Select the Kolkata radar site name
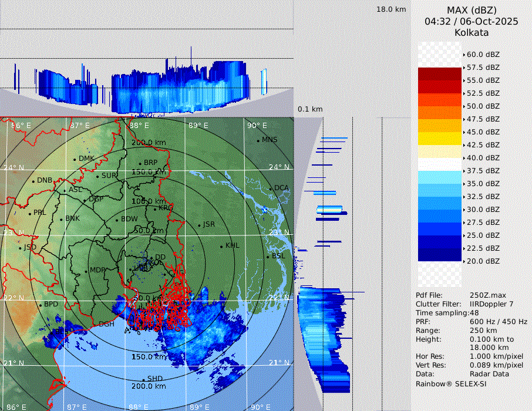 [x=472, y=32]
